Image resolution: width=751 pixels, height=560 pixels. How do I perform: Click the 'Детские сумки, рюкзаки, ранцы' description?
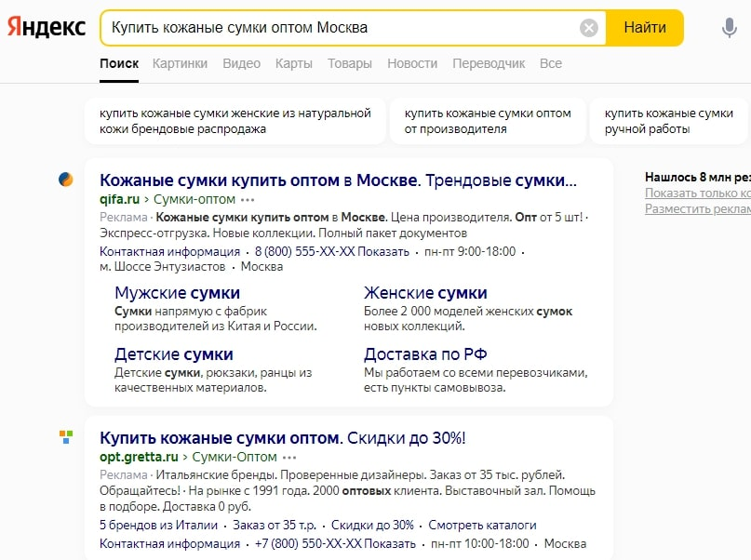[x=213, y=380]
